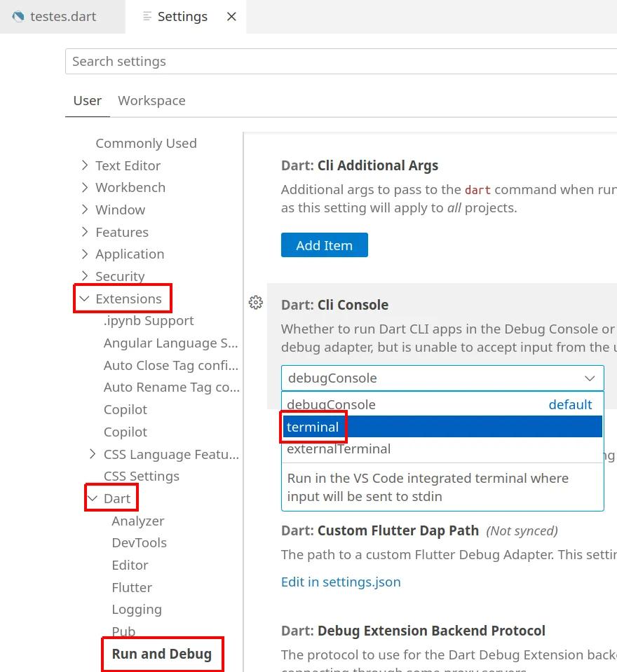Switch to the Workspace settings tab
The height and width of the screenshot is (672, 617).
pos(151,101)
